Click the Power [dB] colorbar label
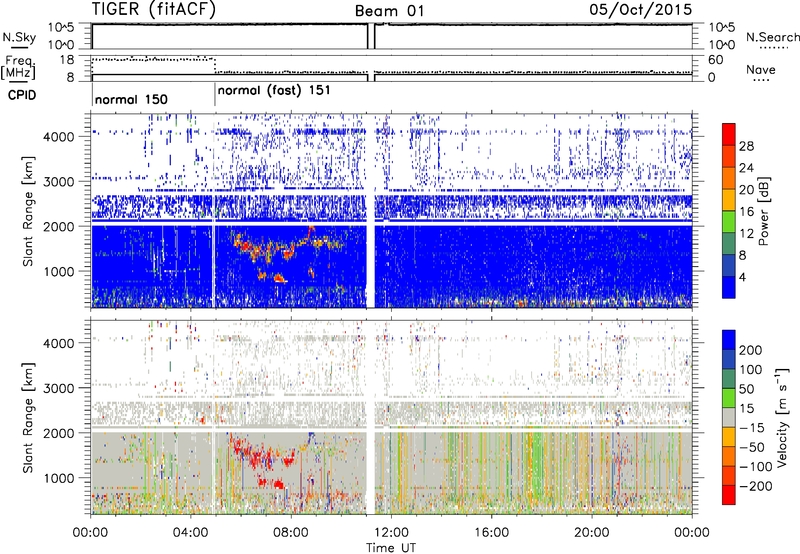 click(763, 211)
